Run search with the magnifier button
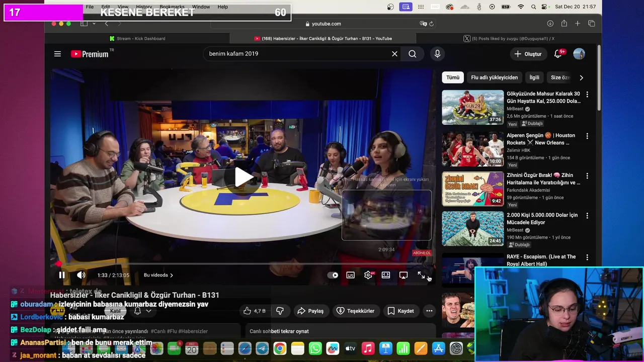The width and height of the screenshot is (644, 362). pos(413,54)
